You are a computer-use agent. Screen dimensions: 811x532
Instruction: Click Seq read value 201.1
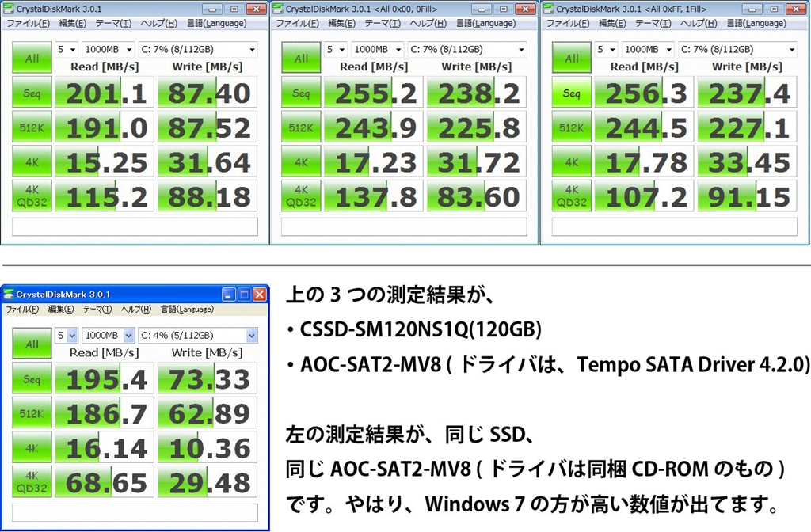[x=105, y=93]
